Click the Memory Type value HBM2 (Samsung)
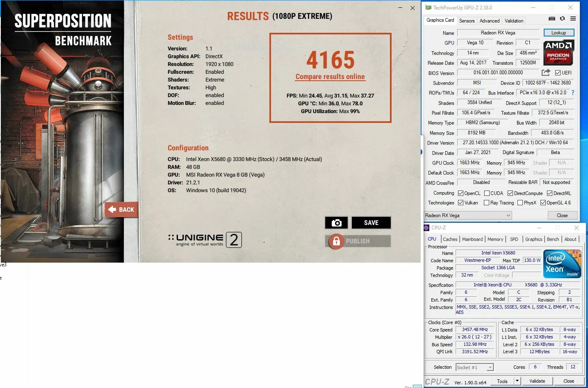 tap(483, 123)
